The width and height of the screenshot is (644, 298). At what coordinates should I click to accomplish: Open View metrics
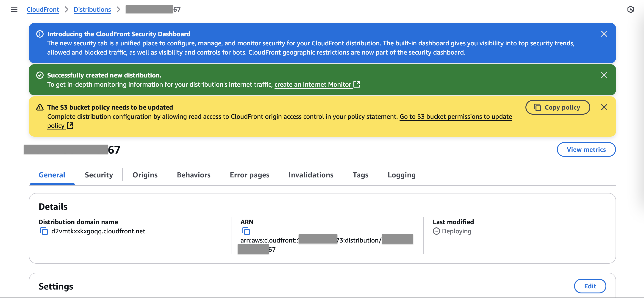[586, 149]
